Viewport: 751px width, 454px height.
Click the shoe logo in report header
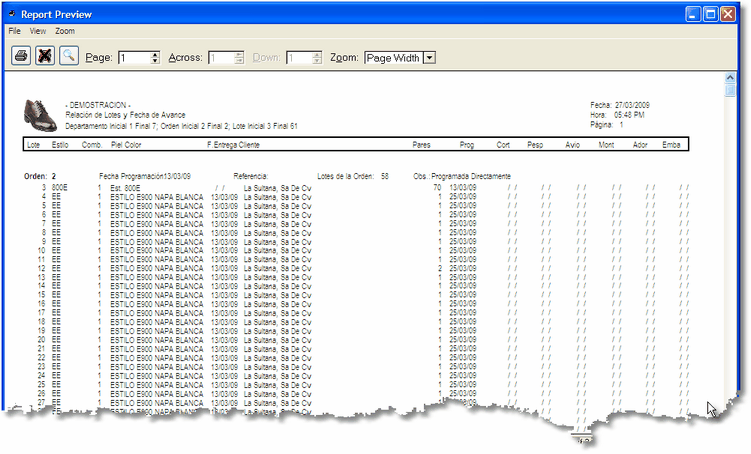[40, 115]
